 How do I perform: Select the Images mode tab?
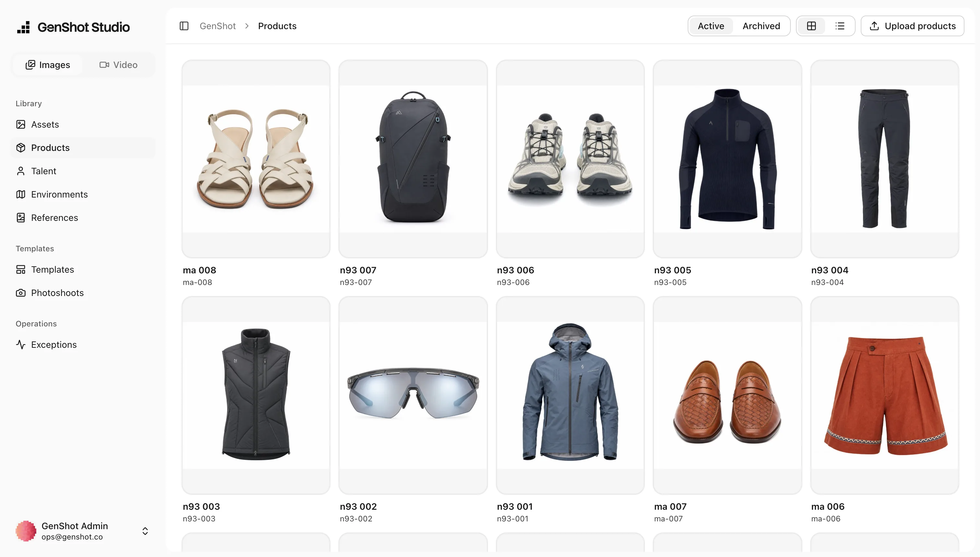coord(48,65)
